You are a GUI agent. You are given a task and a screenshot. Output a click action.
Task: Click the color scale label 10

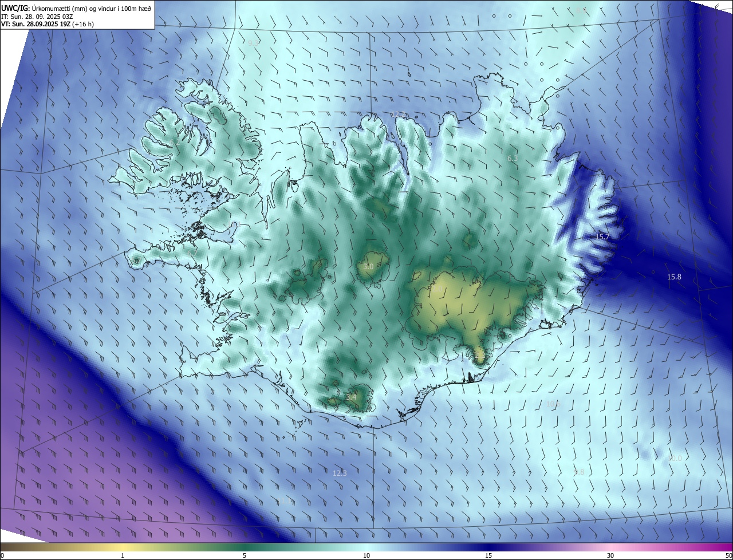click(366, 555)
